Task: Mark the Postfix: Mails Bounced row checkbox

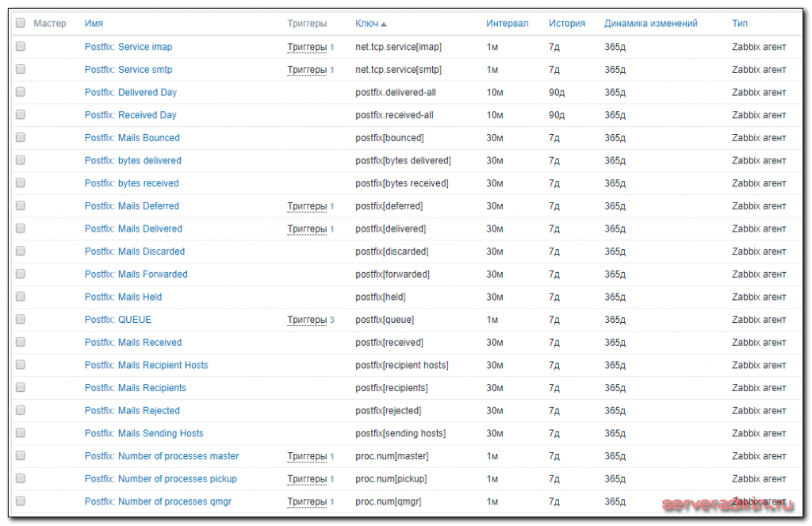Action: click(21, 138)
